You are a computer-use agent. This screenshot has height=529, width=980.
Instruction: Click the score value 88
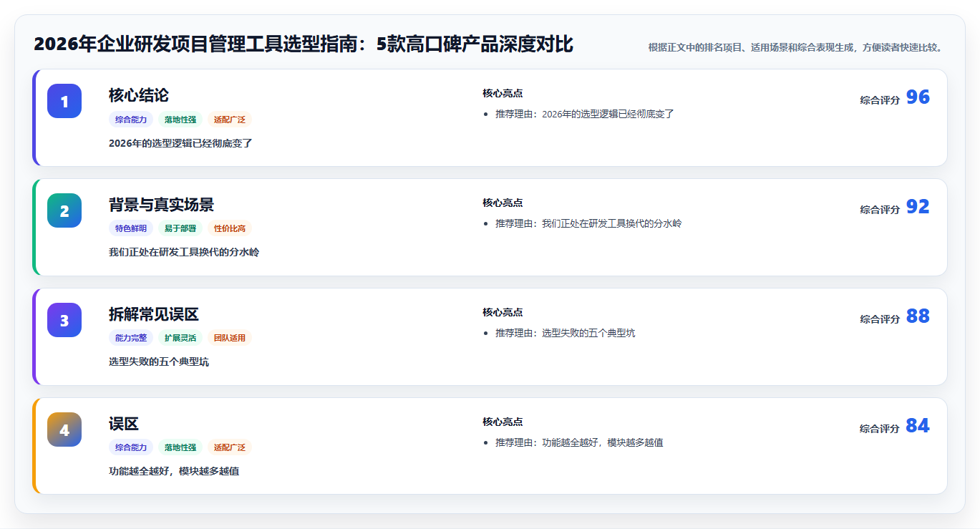point(918,316)
